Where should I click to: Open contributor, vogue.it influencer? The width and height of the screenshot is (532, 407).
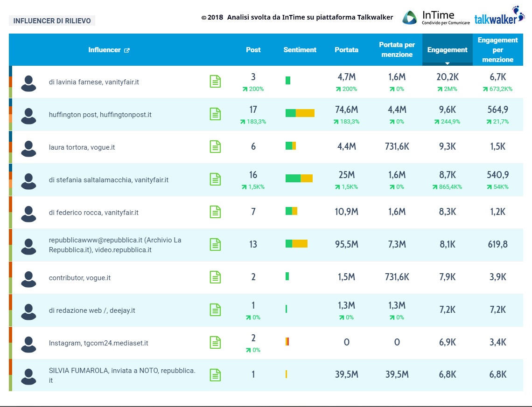coord(80,278)
